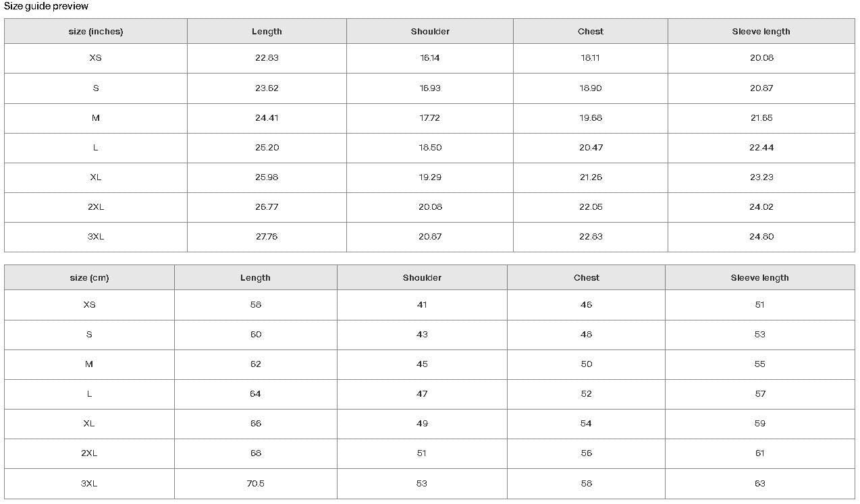Screen dimensions: 860x504
Task: Click the 27.76 length value for 3XL
Action: (267, 237)
